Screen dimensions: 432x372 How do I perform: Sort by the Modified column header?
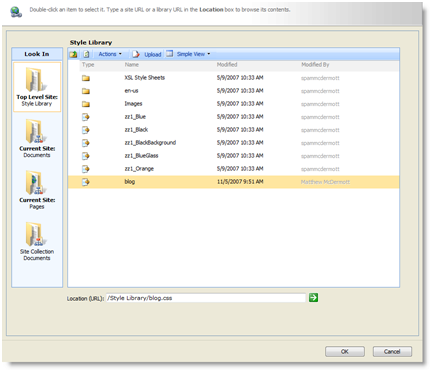(x=227, y=65)
